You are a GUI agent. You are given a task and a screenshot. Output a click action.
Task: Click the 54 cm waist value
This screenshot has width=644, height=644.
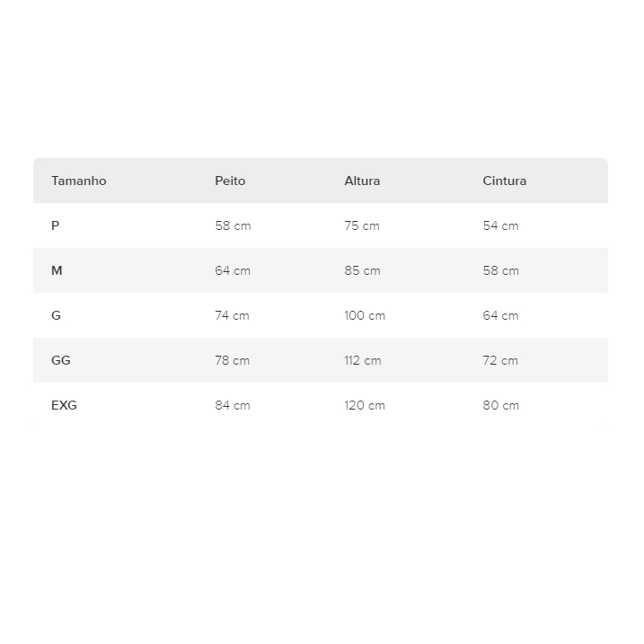coord(500,225)
